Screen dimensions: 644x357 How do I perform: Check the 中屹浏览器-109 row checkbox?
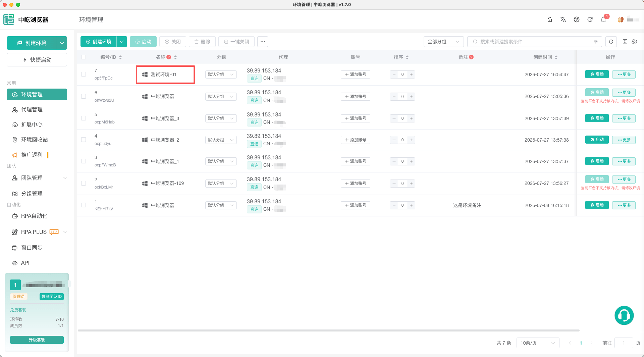tap(84, 183)
